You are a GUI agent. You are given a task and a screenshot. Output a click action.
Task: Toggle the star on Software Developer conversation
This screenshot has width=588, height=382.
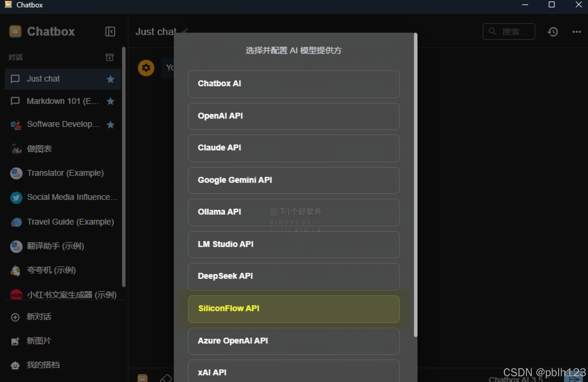coord(111,125)
